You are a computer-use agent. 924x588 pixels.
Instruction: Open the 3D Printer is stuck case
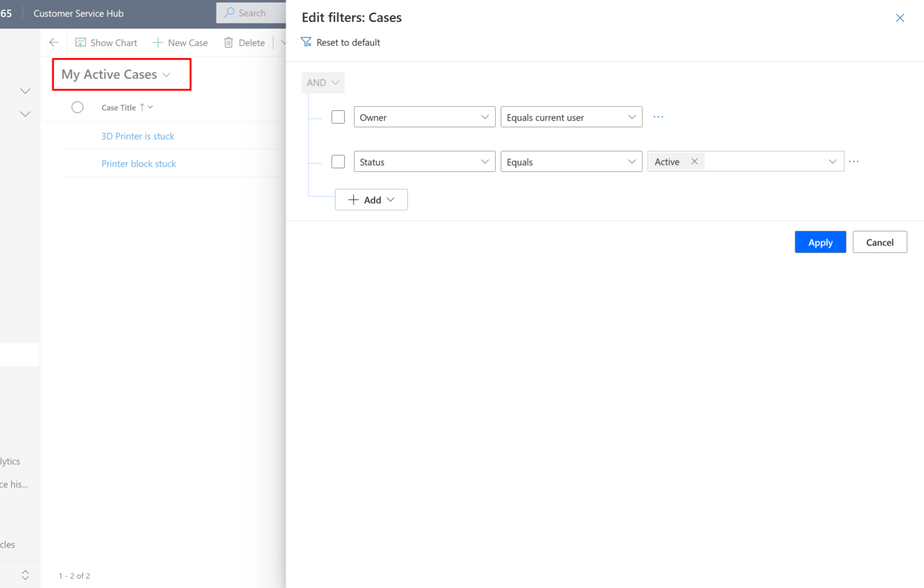(138, 136)
